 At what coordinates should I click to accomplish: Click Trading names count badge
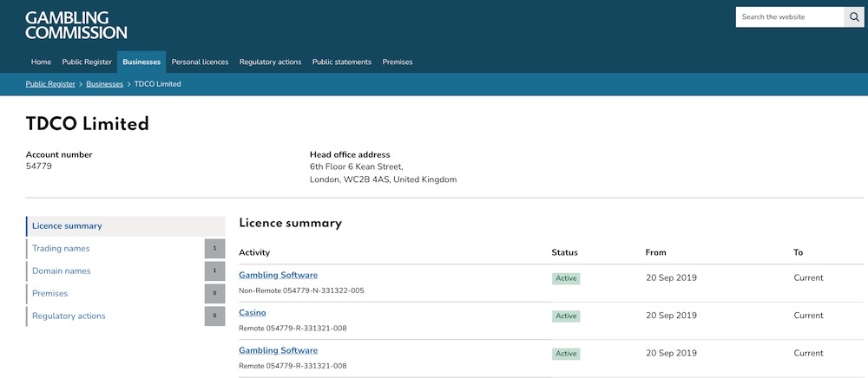tap(214, 249)
